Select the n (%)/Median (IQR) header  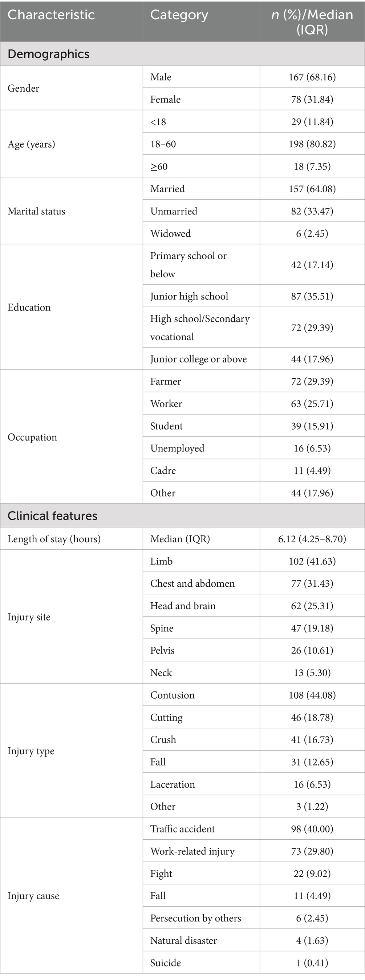tap(312, 22)
